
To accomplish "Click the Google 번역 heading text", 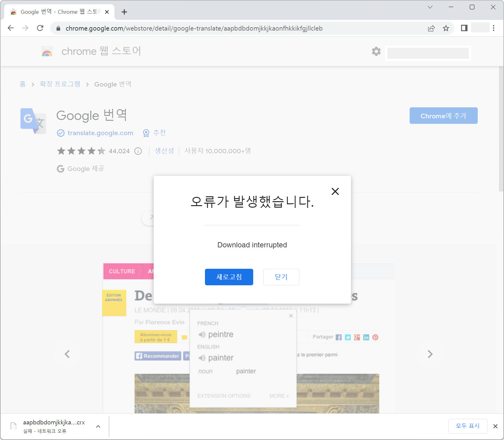I will tap(91, 116).
